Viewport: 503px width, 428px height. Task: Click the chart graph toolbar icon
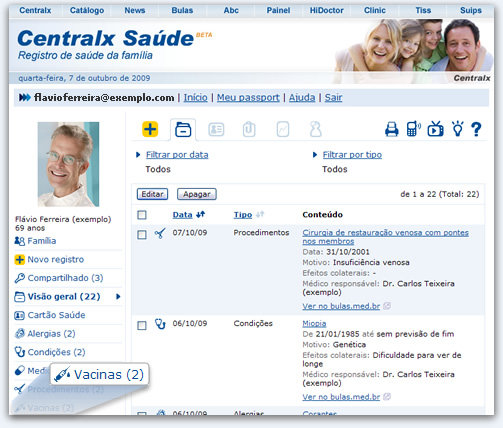(283, 129)
